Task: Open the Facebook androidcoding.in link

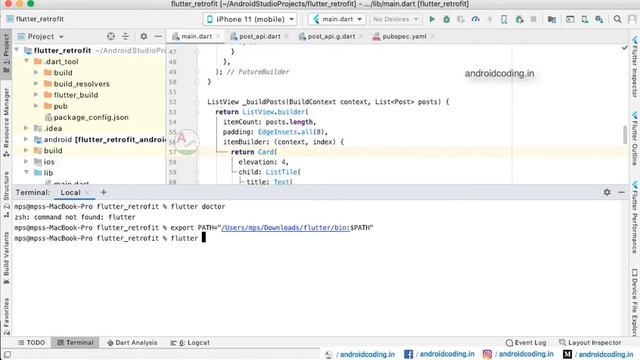Action: pyautogui.click(x=439, y=354)
